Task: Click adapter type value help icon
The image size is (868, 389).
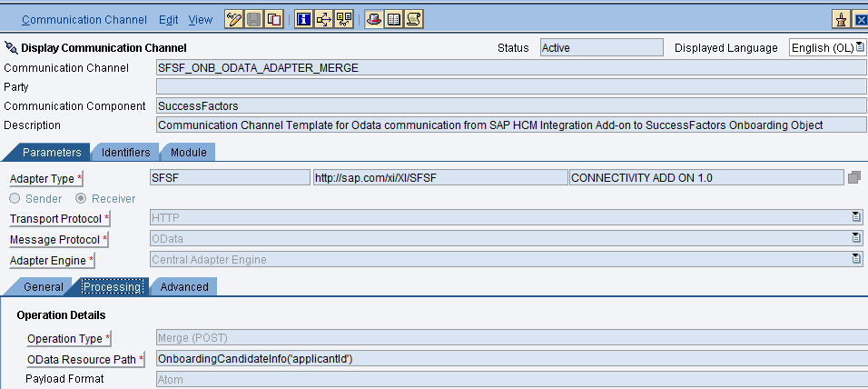Action: (854, 177)
